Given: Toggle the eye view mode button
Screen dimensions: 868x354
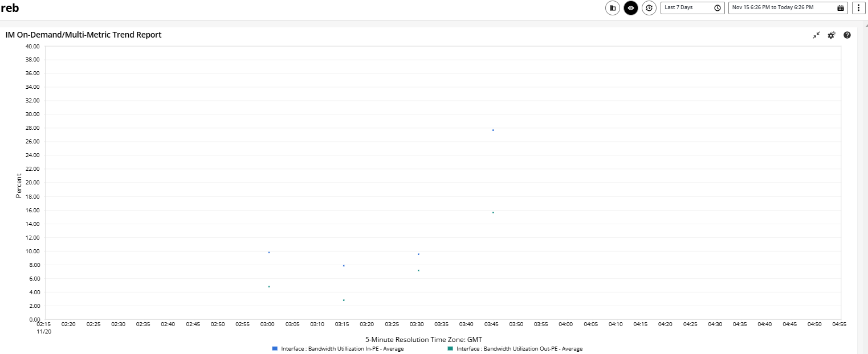Looking at the screenshot, I should click(630, 8).
